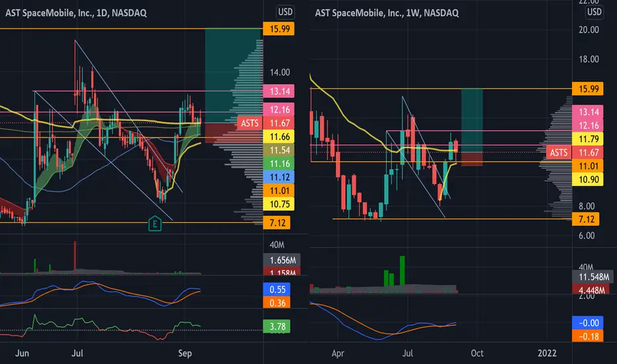The image size is (617, 364).
Task: Click the Apr date label on weekly chart
Action: (338, 353)
